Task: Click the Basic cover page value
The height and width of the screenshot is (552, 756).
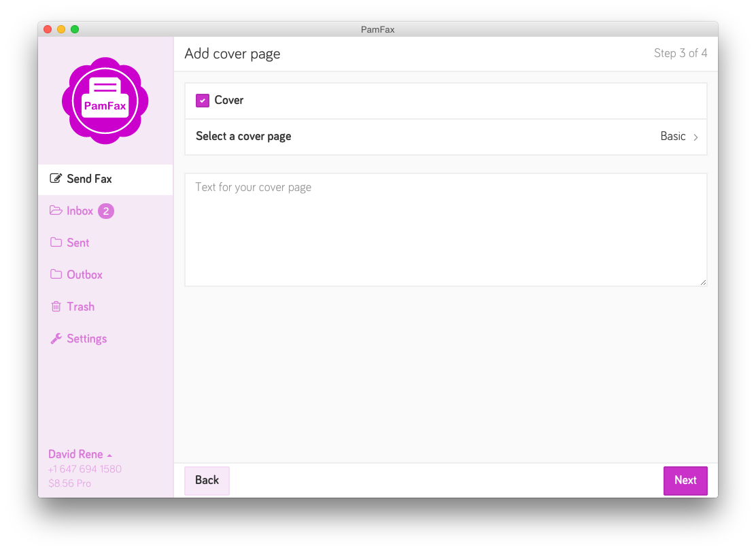Action: pos(672,137)
